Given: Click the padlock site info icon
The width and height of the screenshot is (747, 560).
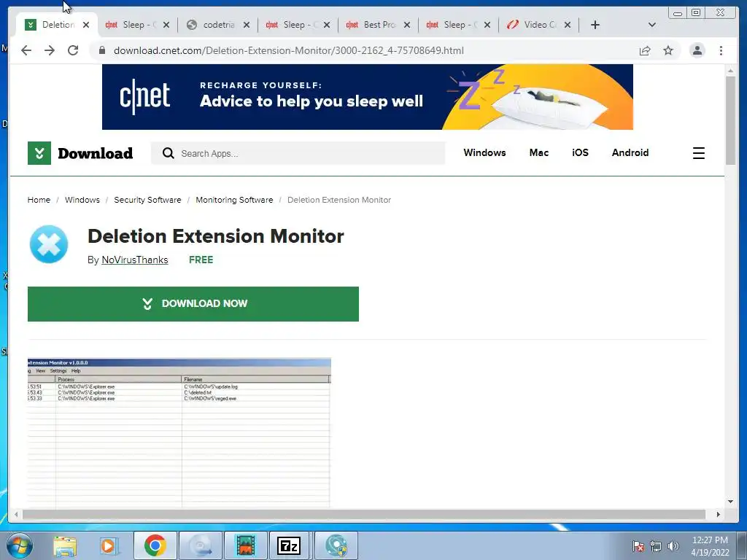Looking at the screenshot, I should (x=101, y=50).
